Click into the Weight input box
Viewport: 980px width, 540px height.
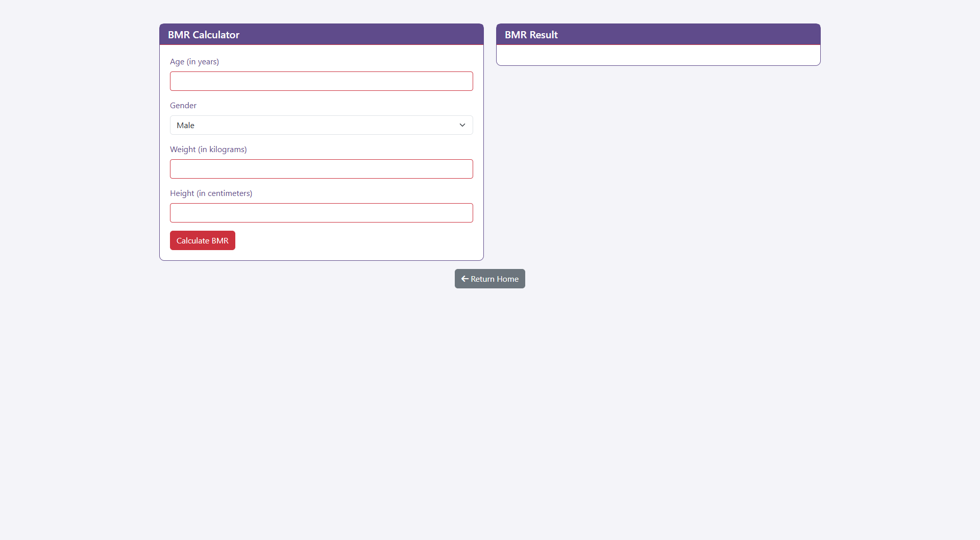(321, 169)
